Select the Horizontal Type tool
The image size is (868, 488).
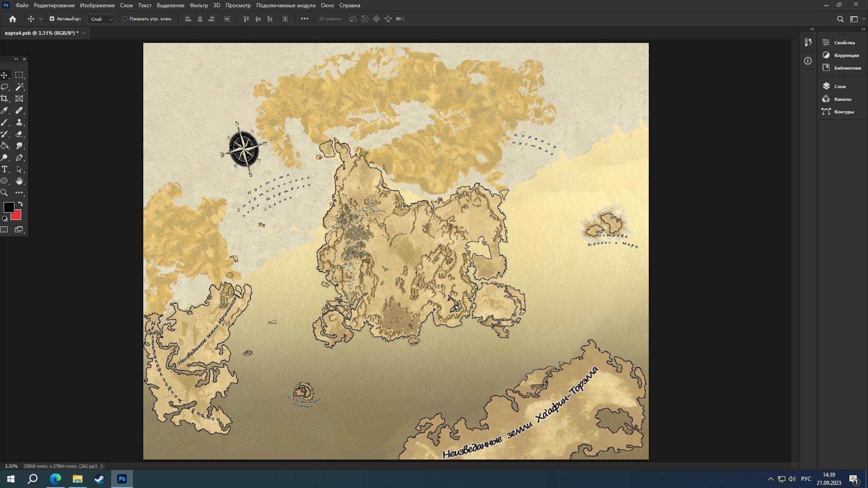(5, 169)
